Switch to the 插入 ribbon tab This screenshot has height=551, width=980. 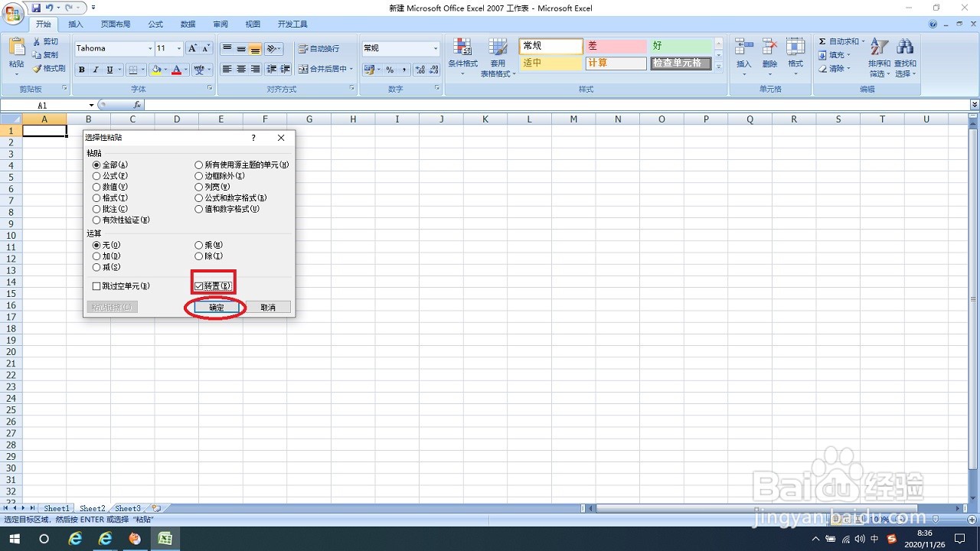(75, 24)
